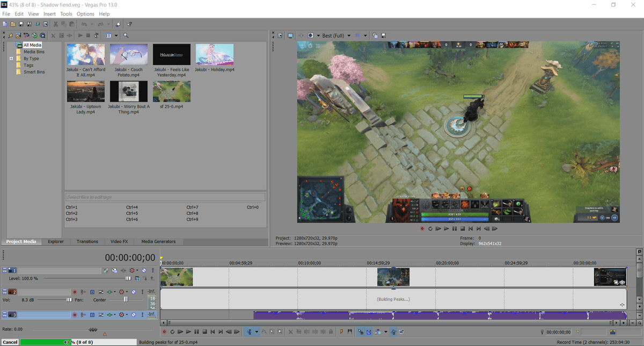Click the New Project icon in the main toolbar

click(5, 24)
